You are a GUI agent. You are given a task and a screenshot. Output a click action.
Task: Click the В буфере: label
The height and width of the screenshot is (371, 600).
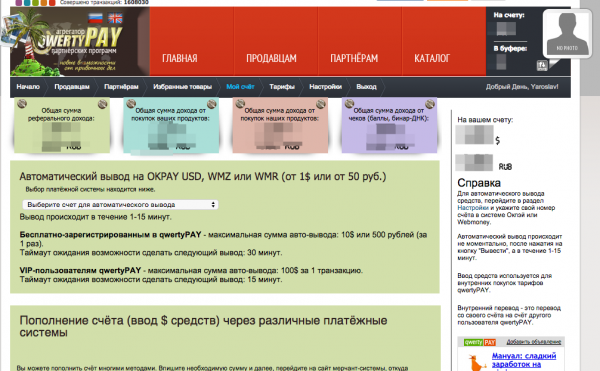tap(510, 48)
